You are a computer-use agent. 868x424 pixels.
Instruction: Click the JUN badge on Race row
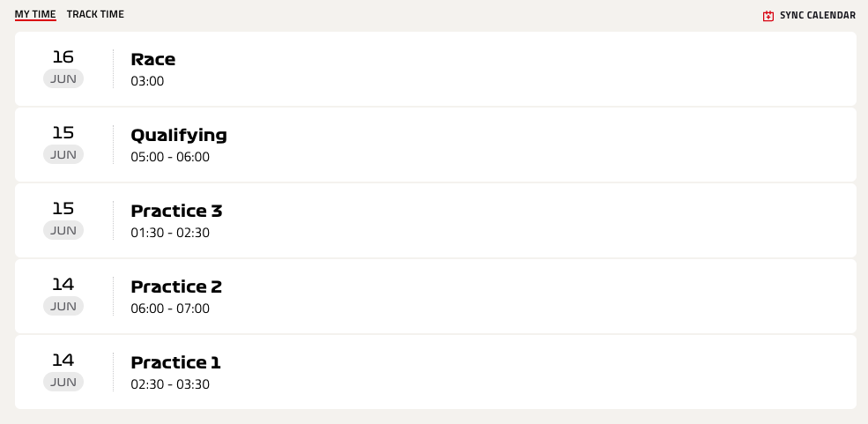(x=63, y=78)
